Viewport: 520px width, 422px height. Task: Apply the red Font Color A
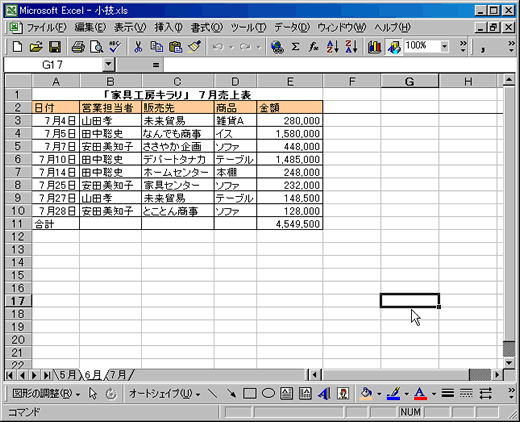coord(420,394)
